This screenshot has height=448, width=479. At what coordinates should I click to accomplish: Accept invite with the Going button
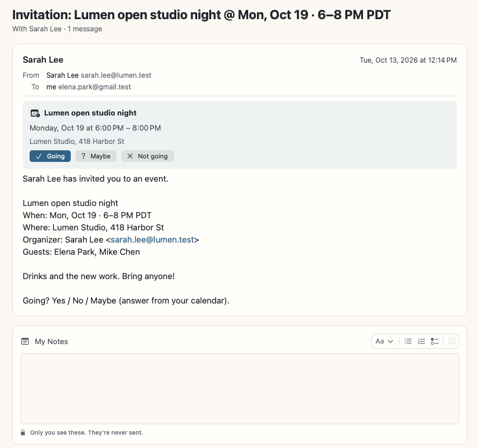click(50, 156)
